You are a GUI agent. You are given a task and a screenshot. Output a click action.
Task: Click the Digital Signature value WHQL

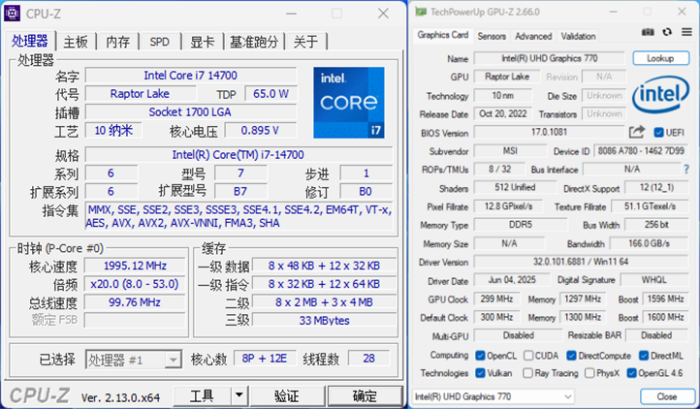tap(654, 280)
